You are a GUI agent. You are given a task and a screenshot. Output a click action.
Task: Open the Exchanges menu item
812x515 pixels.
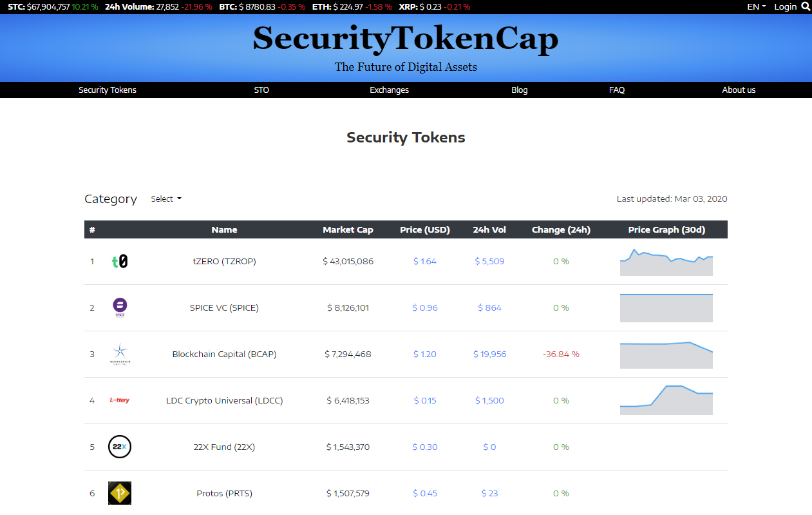pyautogui.click(x=389, y=90)
